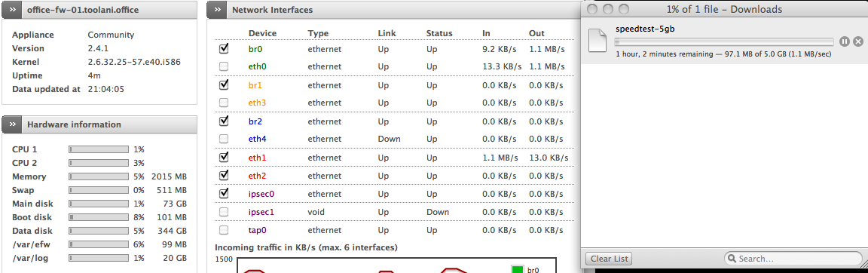Collapse the Network Interfaces panel
This screenshot has height=273, width=868.
coord(217,10)
